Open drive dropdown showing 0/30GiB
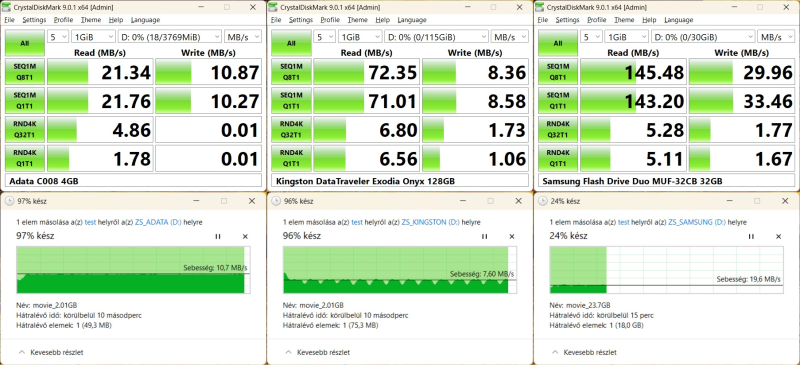The width and height of the screenshot is (800, 365). click(x=703, y=37)
